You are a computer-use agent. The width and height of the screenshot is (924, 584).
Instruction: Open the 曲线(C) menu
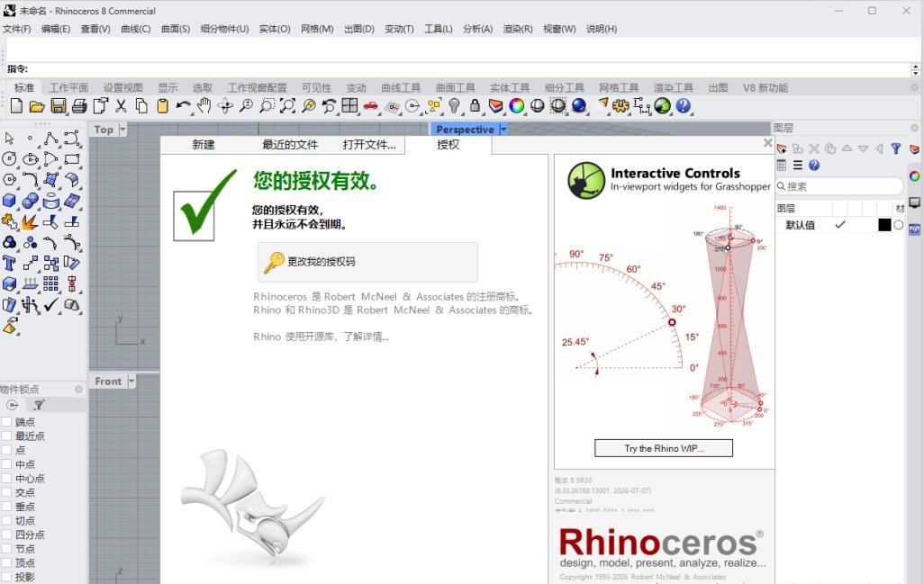coord(135,29)
